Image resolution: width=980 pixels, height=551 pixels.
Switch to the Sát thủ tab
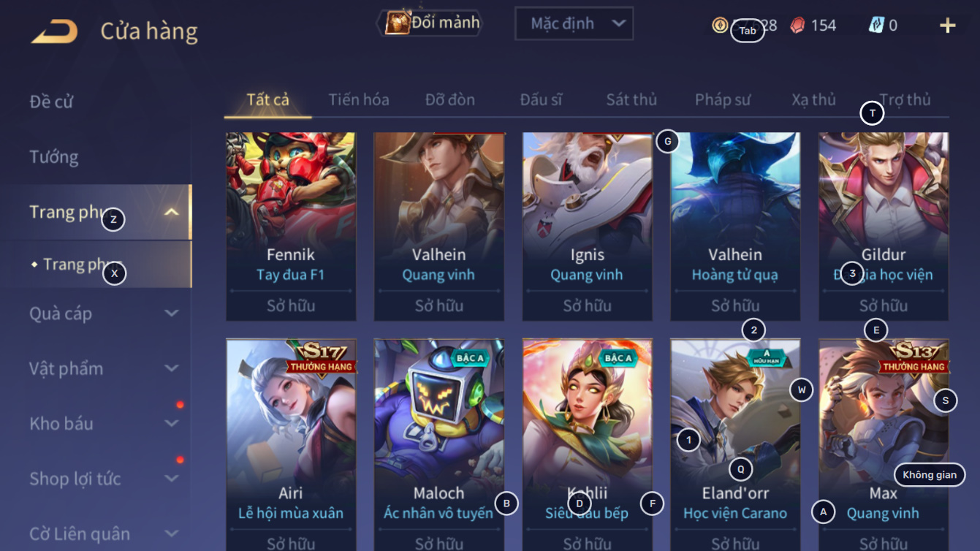[631, 99]
